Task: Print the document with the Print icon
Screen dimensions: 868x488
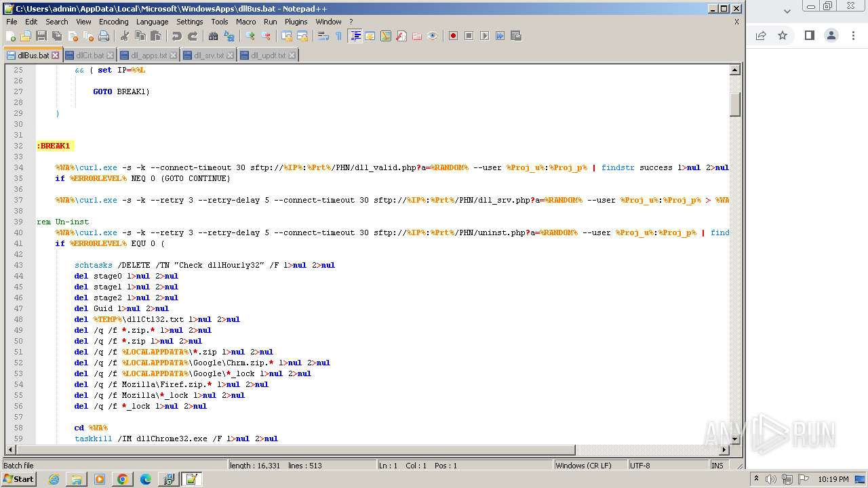Action: (104, 36)
